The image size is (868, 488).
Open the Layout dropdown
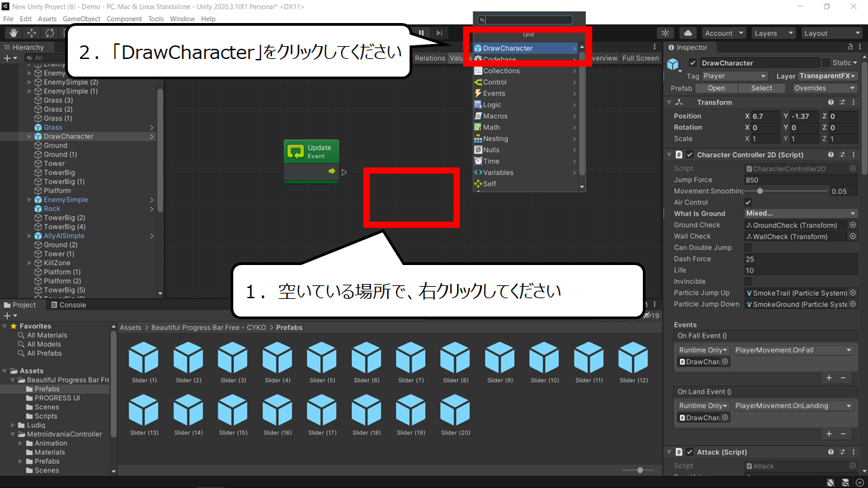tap(831, 33)
